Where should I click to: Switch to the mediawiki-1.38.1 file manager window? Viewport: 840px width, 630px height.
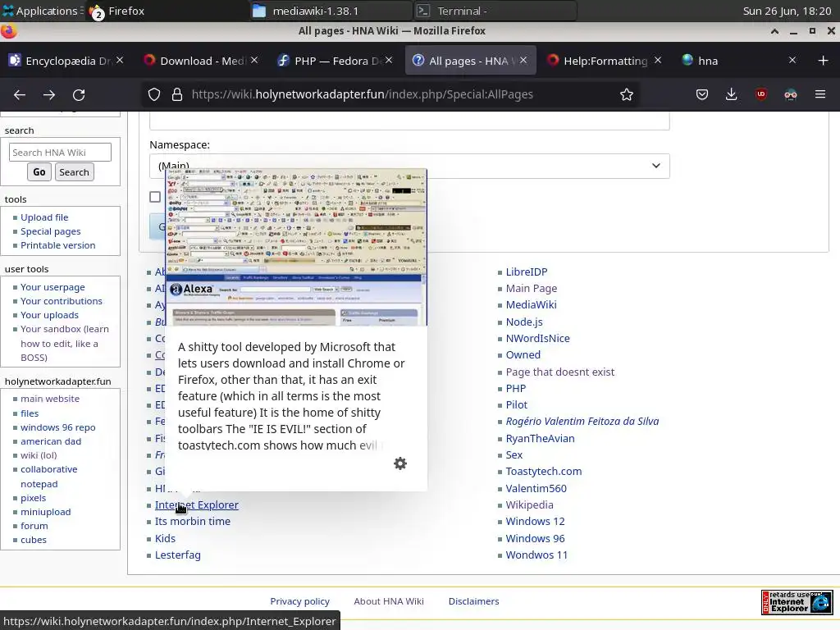pyautogui.click(x=331, y=11)
